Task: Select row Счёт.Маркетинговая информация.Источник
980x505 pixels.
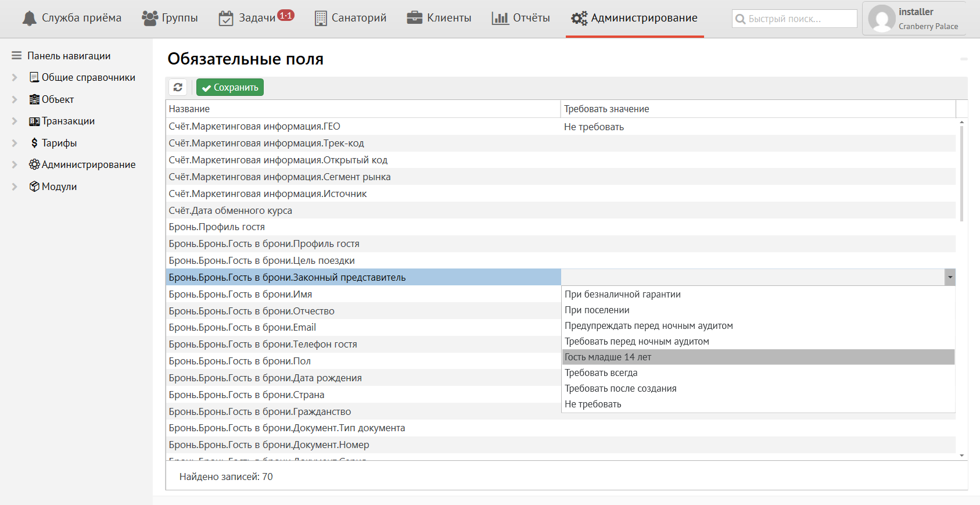Action: (561, 194)
